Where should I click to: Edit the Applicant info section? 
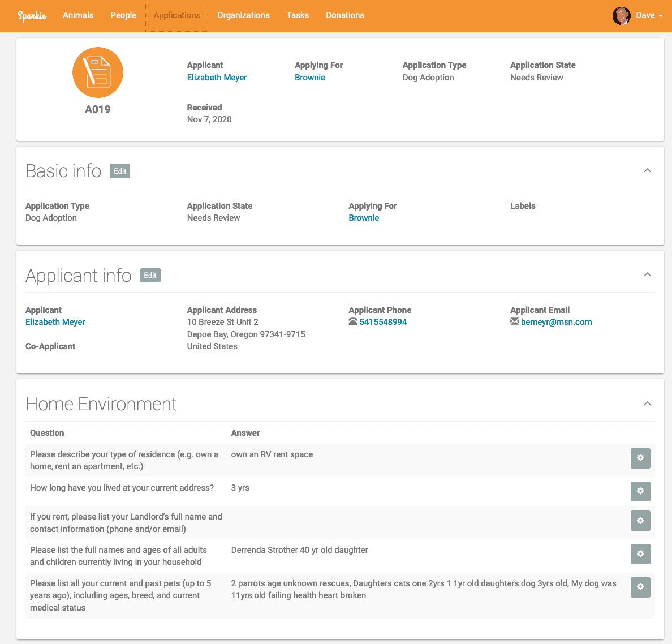coord(150,275)
